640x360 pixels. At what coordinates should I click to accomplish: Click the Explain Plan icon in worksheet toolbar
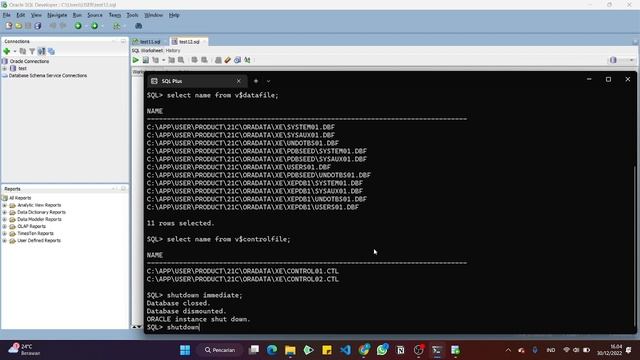pyautogui.click(x=156, y=60)
